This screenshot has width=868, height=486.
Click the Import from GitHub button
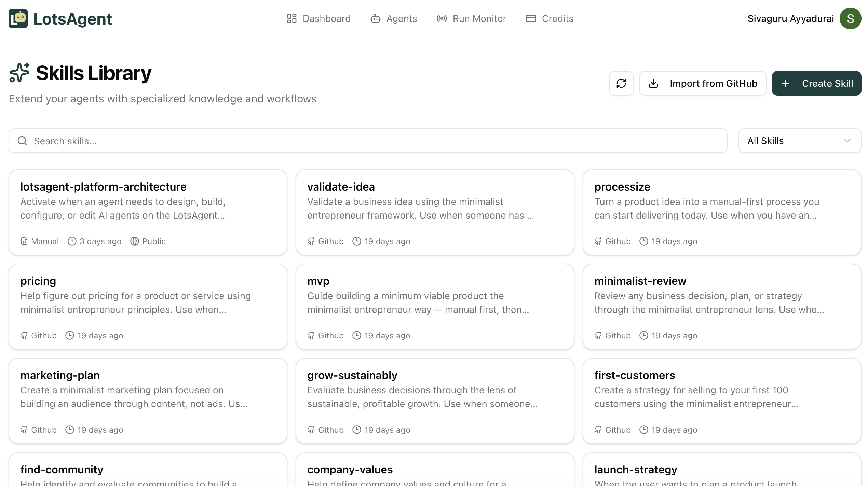[703, 83]
